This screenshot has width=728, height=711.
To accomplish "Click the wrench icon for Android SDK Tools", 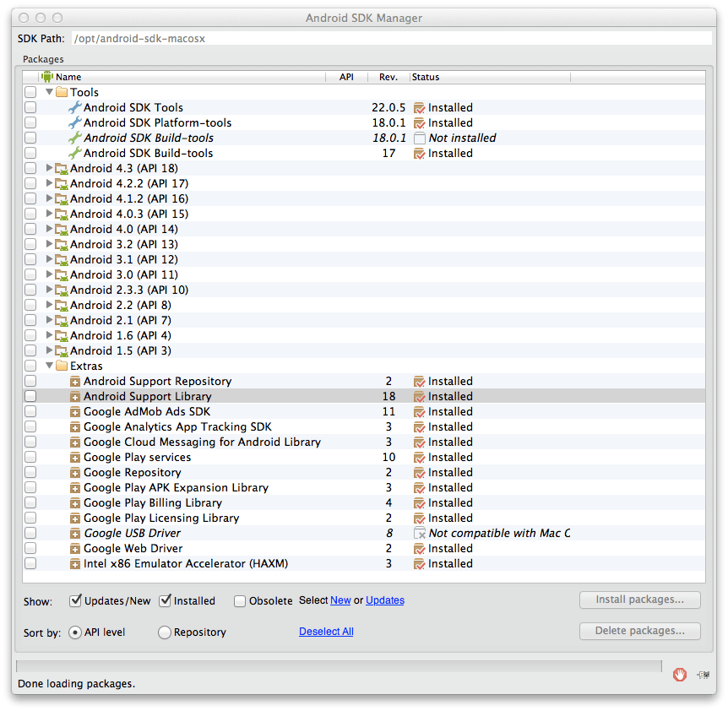I will tap(75, 108).
